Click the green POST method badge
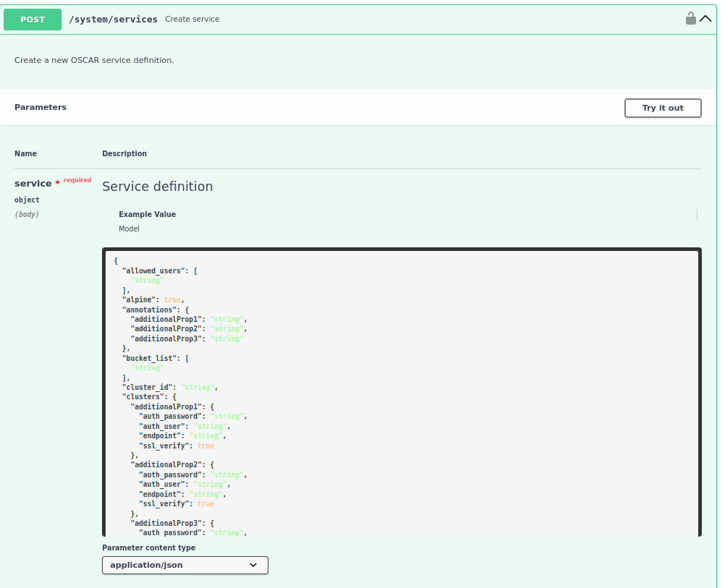Screen dimensions: 725x588 coord(33,20)
